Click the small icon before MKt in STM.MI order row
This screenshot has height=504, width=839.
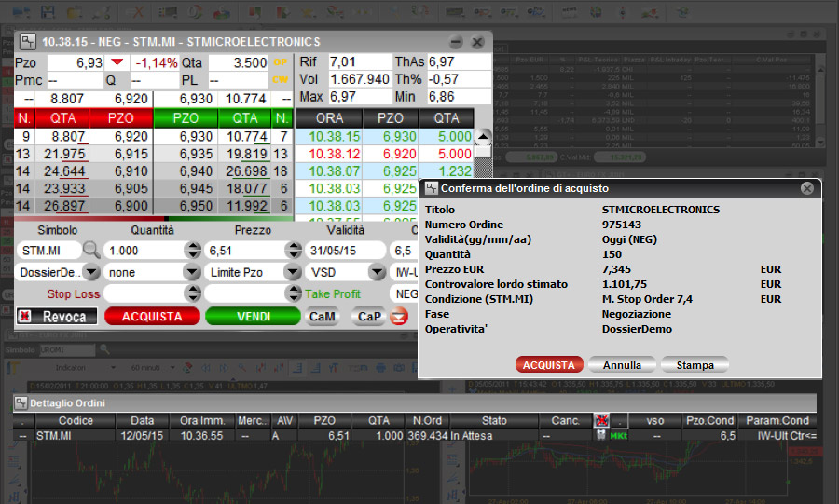601,436
